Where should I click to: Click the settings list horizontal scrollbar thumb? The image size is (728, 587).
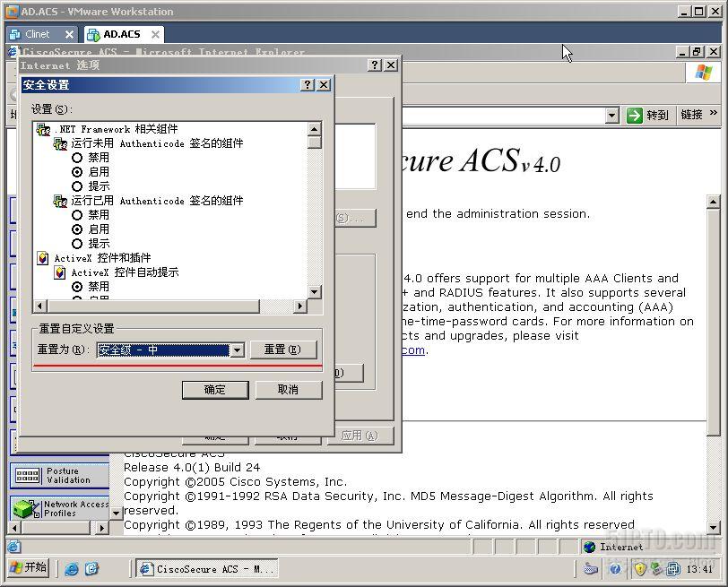[x=153, y=306]
